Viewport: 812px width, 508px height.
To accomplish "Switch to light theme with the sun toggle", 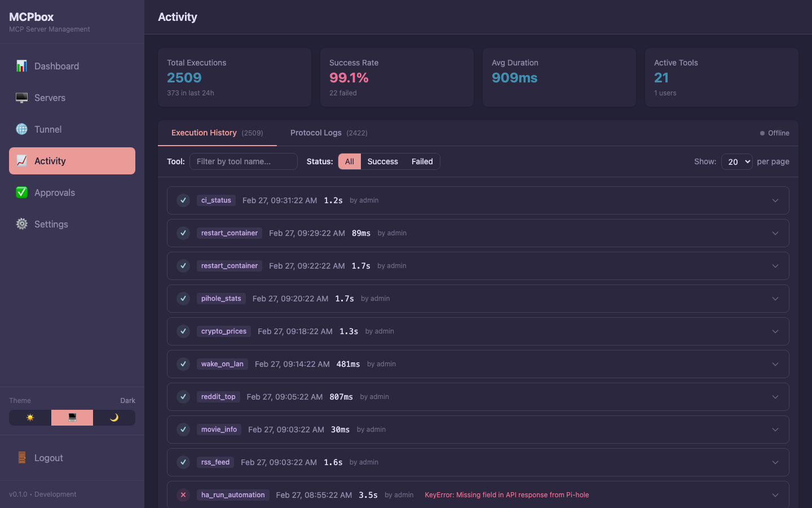I will (29, 418).
